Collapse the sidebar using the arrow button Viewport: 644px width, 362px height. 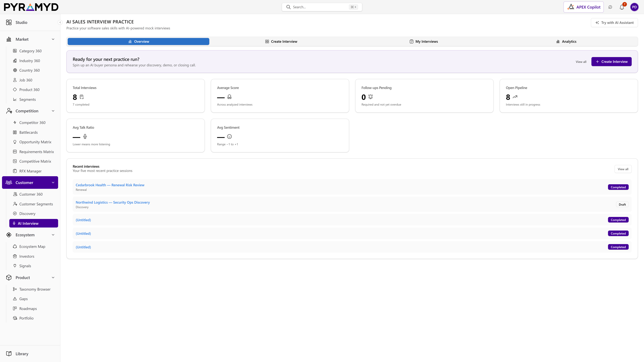click(60, 22)
